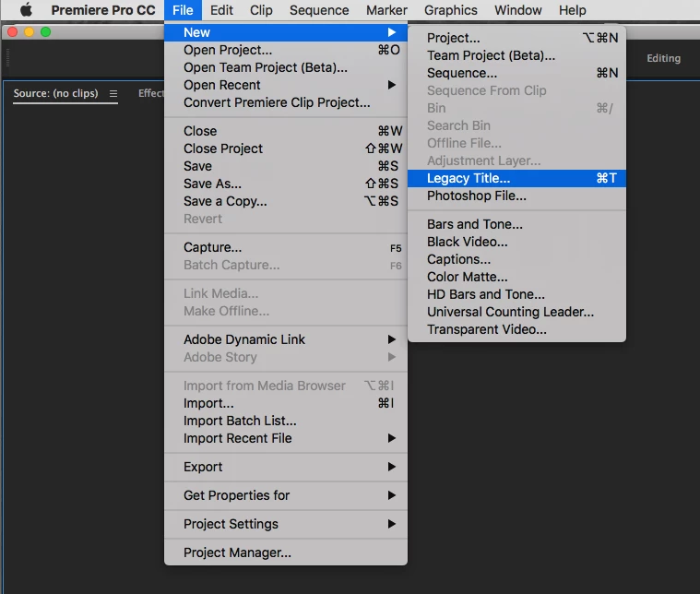Click Save in the File menu
Screen dimensions: 700x594
click(x=286, y=166)
